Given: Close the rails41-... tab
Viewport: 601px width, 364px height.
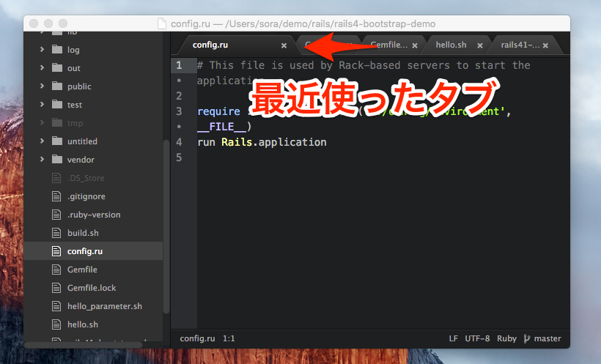Looking at the screenshot, I should [545, 45].
